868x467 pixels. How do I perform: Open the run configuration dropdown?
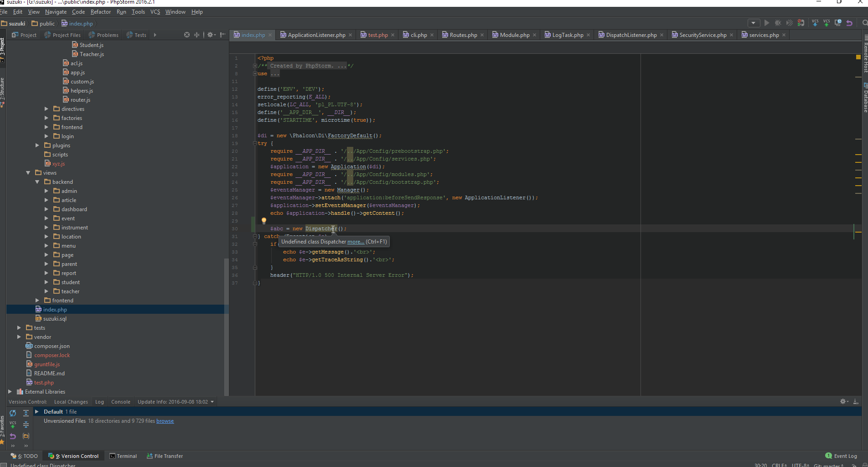click(x=754, y=23)
